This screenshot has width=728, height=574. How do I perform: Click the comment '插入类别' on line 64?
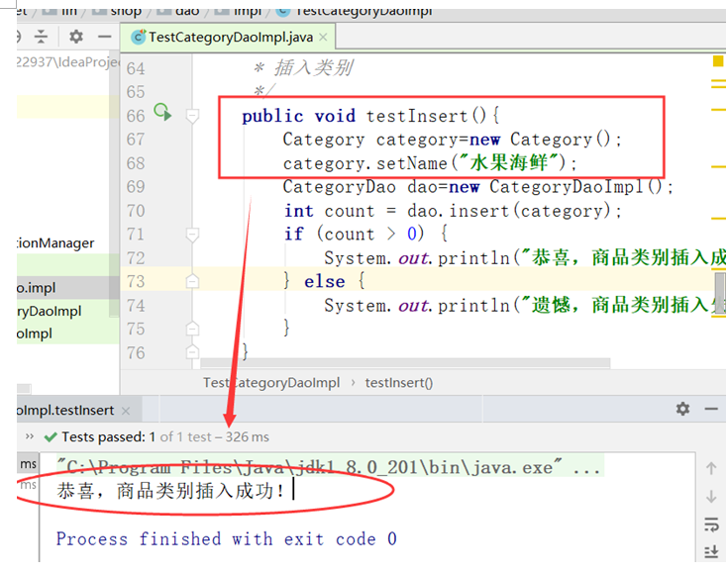313,68
